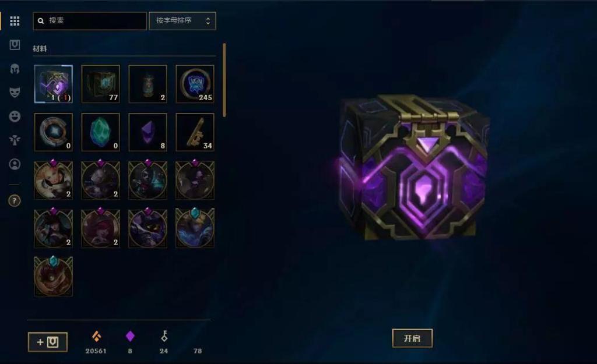This screenshot has height=364, width=597.
Task: Select the chest loot sidebar icon
Action: pyautogui.click(x=15, y=45)
